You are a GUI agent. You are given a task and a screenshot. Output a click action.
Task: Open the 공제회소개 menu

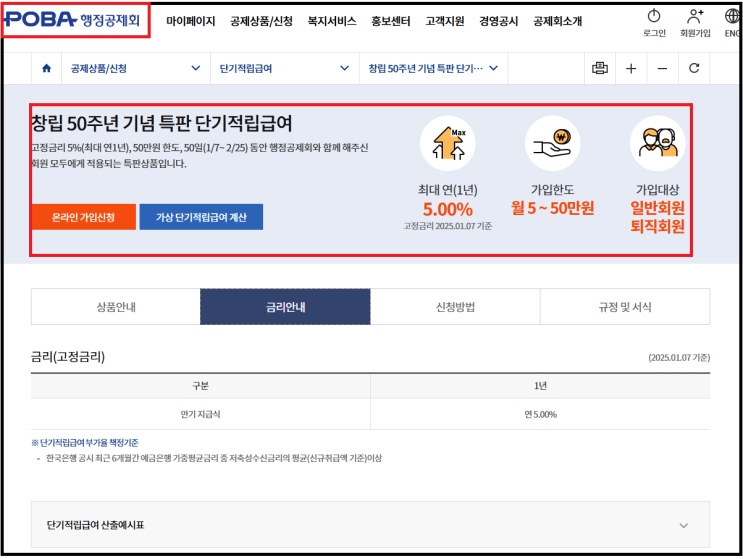pyautogui.click(x=557, y=21)
